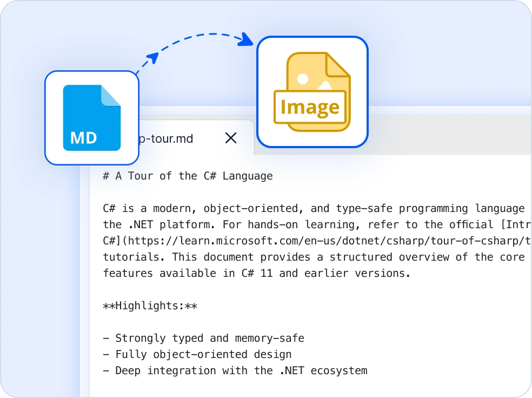Select the p-tour.md tab label

click(166, 139)
